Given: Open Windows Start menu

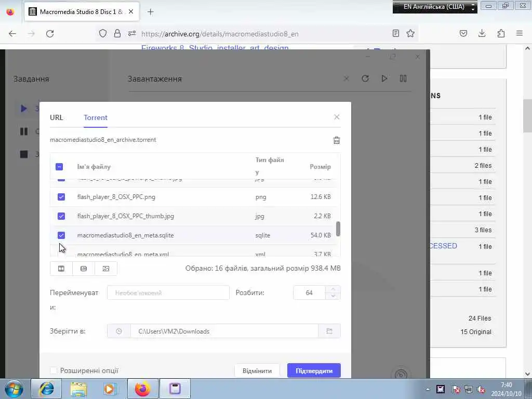Looking at the screenshot, I should click(14, 389).
